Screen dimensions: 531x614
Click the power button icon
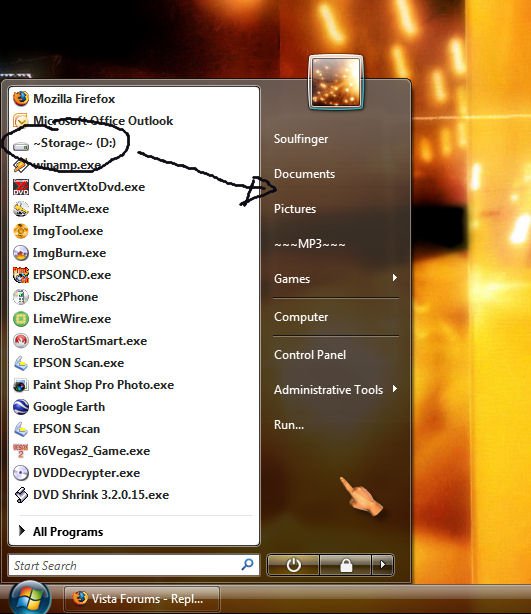(x=293, y=565)
